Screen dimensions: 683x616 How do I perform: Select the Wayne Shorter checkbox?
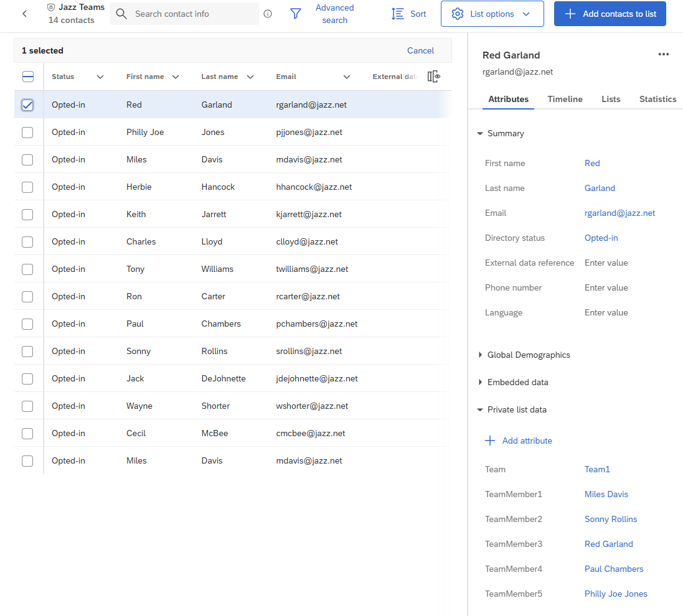27,406
